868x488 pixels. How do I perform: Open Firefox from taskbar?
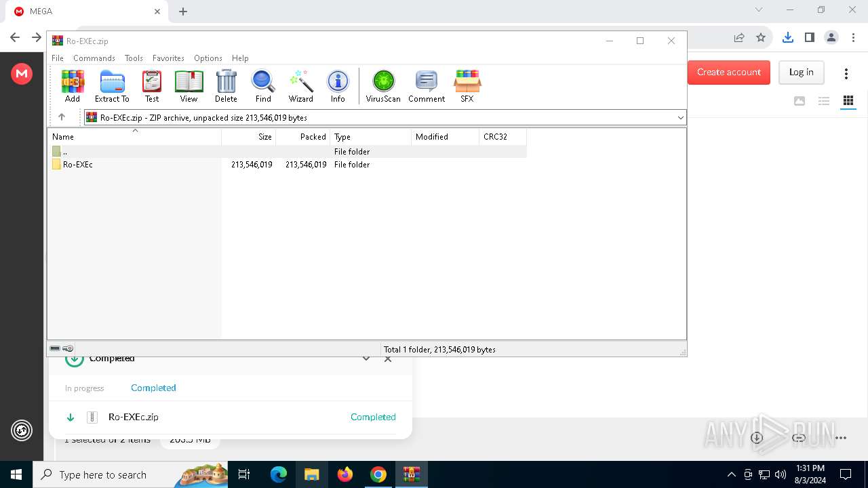[x=345, y=474]
